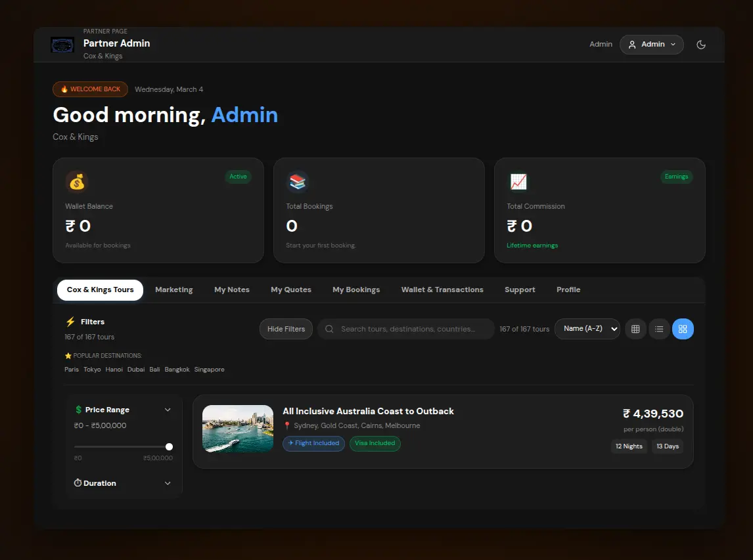Image resolution: width=753 pixels, height=560 pixels.
Task: Collapse the Price Range section chevron
Action: tap(168, 410)
